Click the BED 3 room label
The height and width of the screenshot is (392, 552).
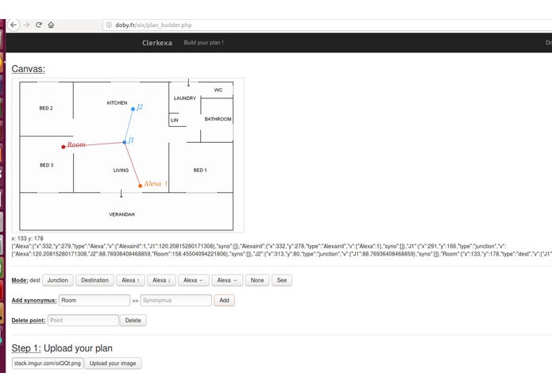click(x=47, y=165)
